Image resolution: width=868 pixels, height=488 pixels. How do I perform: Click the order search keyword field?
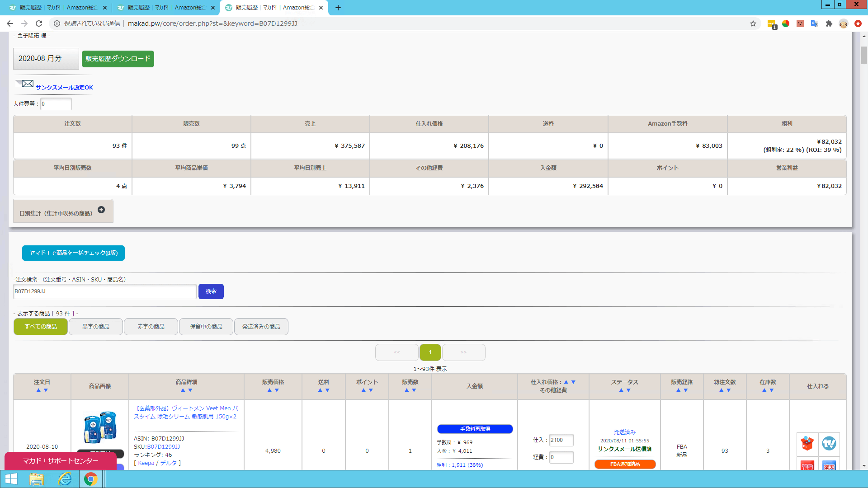click(105, 291)
